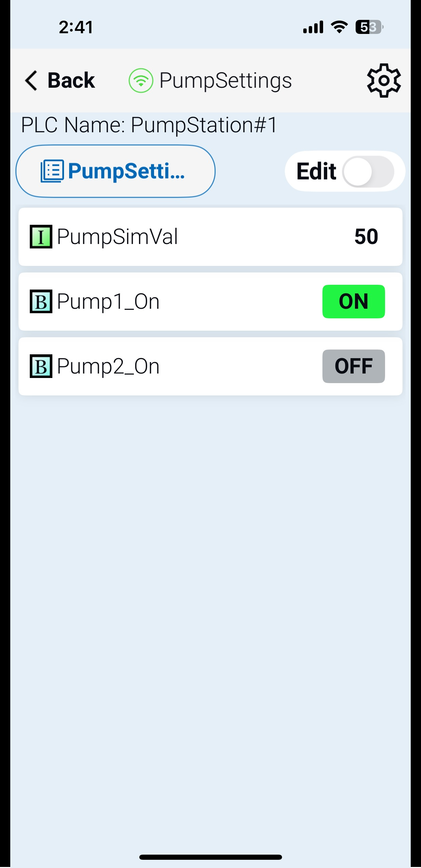Tap the boolean type icon for Pump2_On
This screenshot has height=868, width=421.
pyautogui.click(x=41, y=366)
